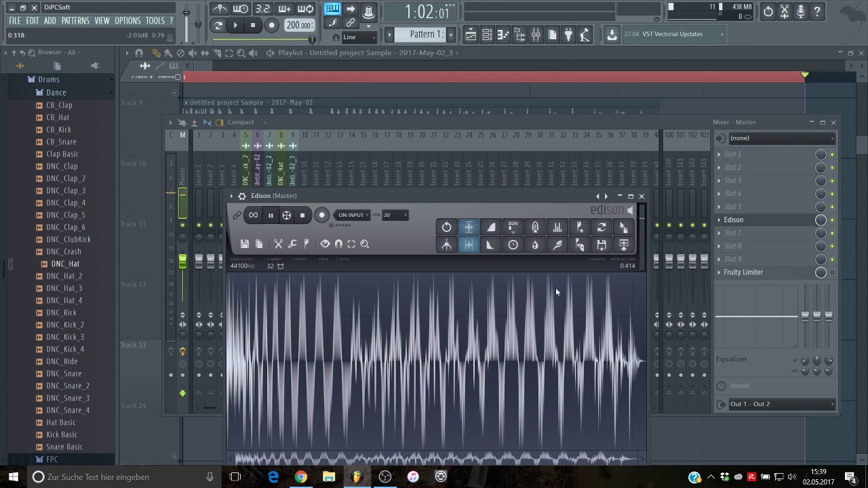Open VST Vectorial Updates news item
The image size is (868, 488).
click(673, 34)
